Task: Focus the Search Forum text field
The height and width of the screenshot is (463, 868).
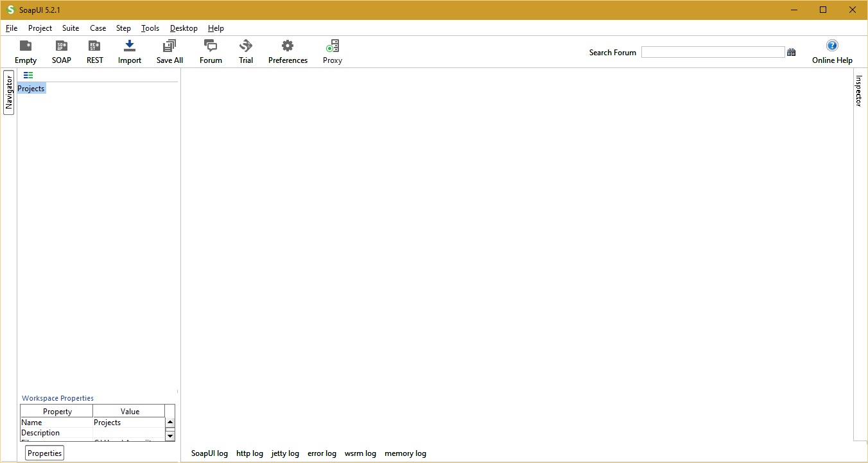Action: coord(713,53)
